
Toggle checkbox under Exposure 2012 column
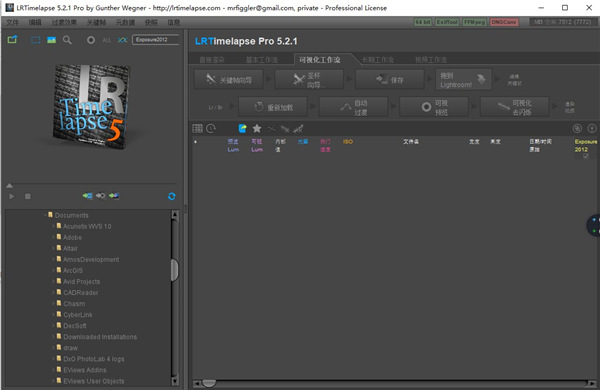(x=586, y=156)
